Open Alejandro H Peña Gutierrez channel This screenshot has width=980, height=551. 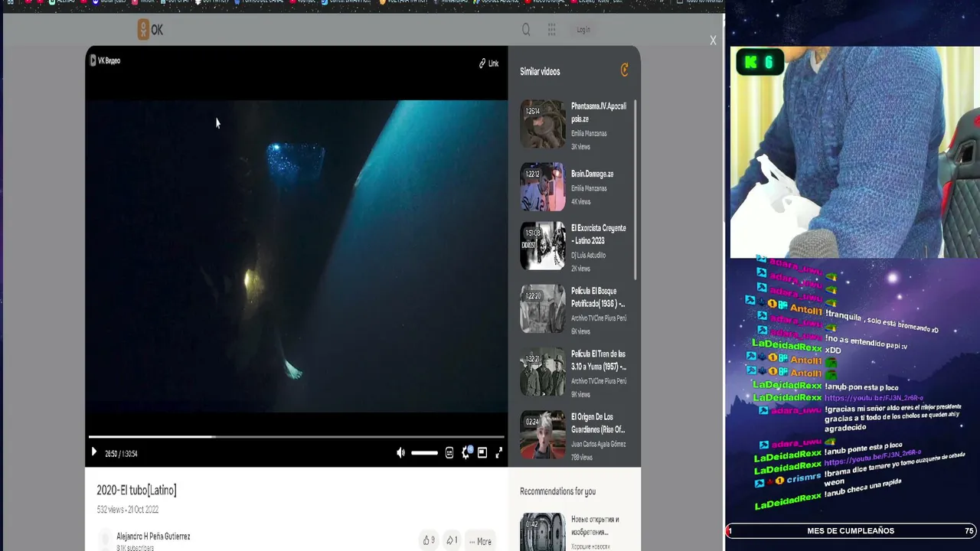coord(153,536)
